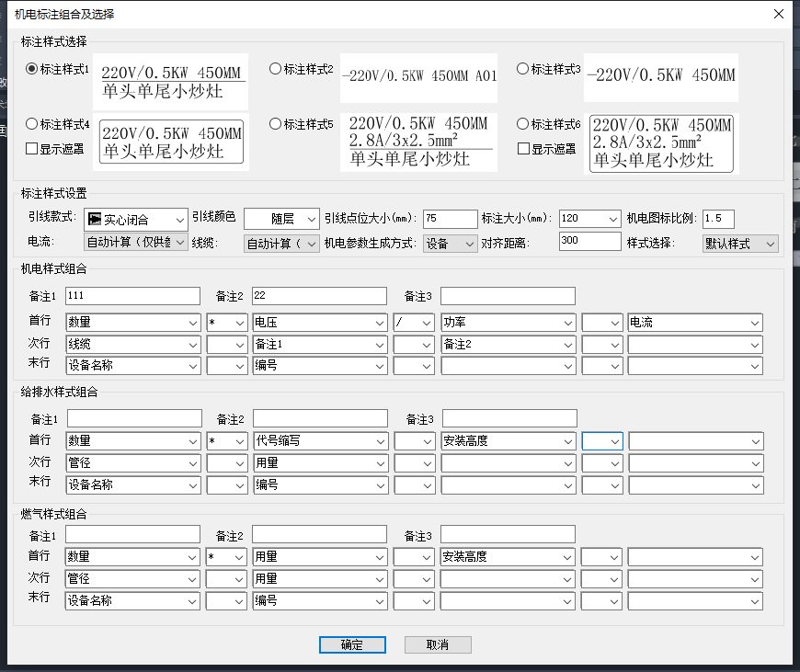Click the 引线点位大小 field with 75

click(x=450, y=219)
